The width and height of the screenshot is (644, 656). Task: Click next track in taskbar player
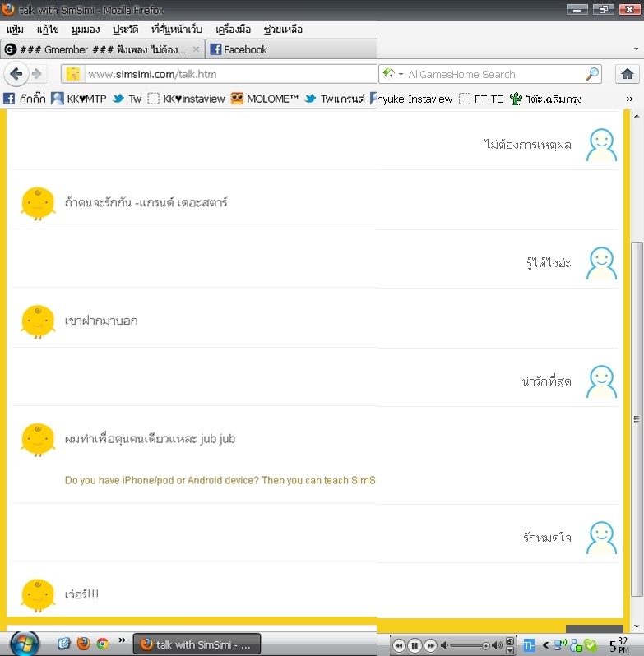(x=430, y=646)
